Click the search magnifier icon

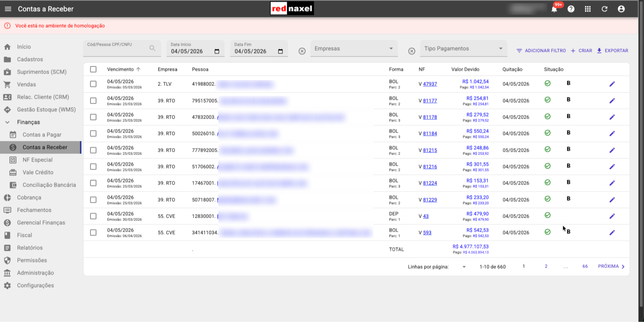pyautogui.click(x=152, y=48)
